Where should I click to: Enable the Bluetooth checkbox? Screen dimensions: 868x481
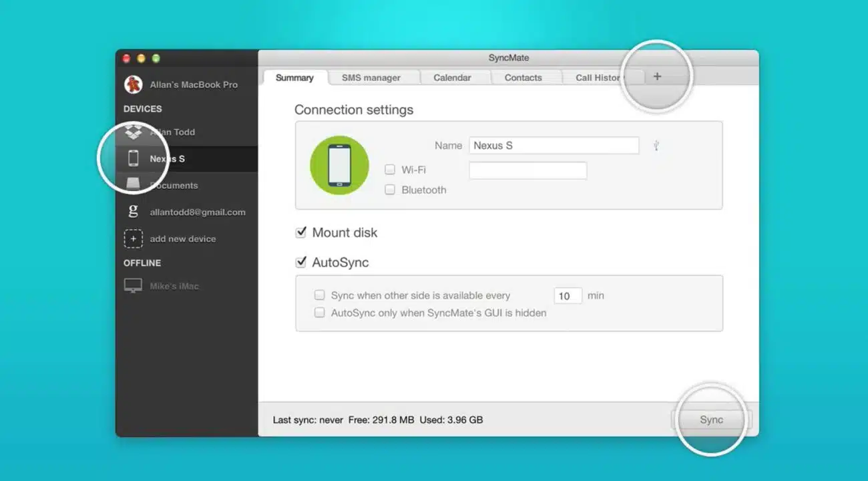(390, 190)
